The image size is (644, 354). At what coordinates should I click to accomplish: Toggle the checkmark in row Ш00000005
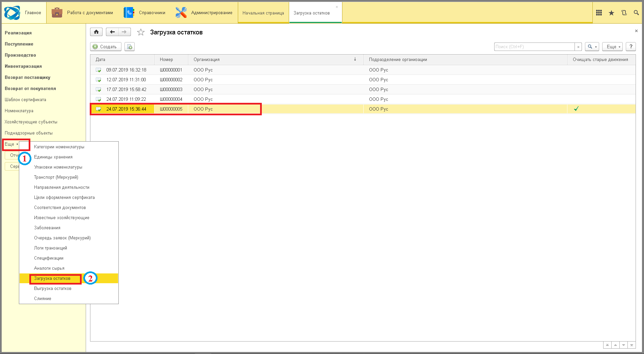point(576,109)
